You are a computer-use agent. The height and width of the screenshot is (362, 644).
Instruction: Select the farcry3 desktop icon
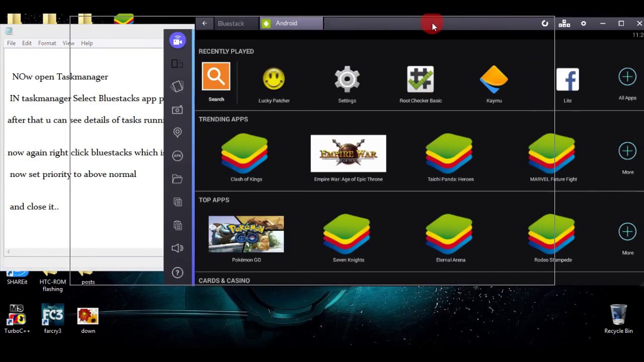click(x=52, y=319)
